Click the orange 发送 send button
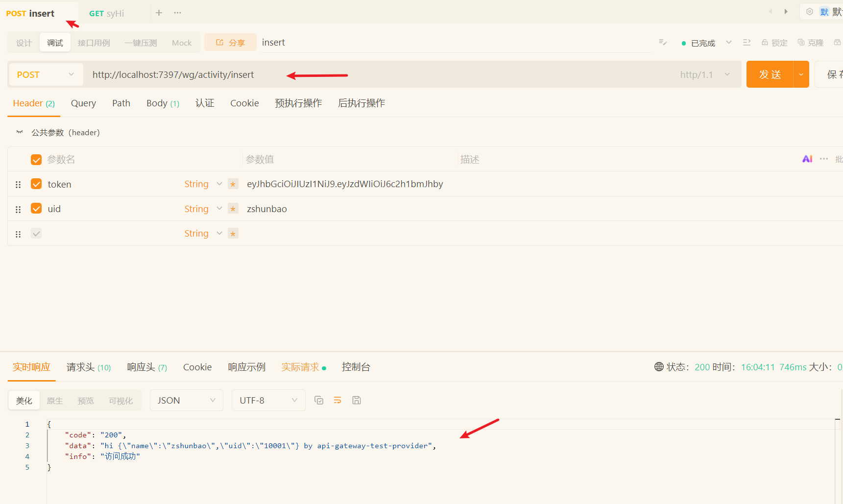The height and width of the screenshot is (504, 843). click(770, 74)
